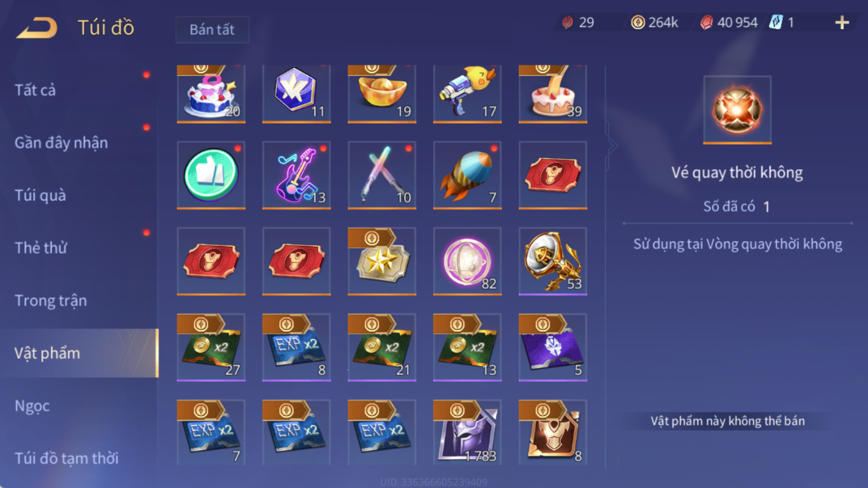
Task: Select the golden spotlight item with 53
Action: (x=553, y=261)
